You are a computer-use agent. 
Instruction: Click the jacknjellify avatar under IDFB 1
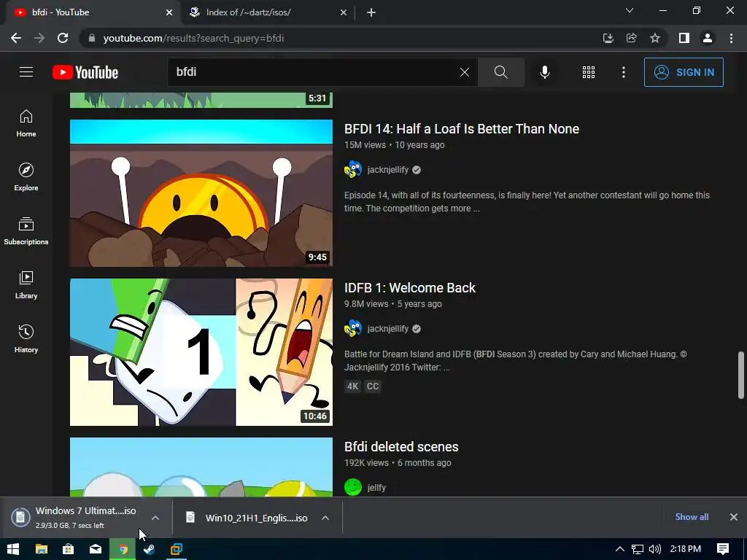[353, 329]
